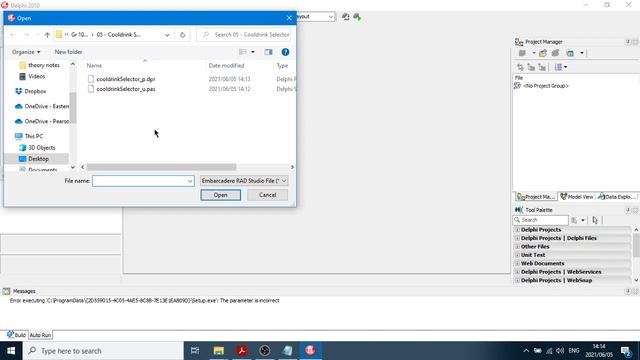Open Adobe Acrobat from the taskbar

pyautogui.click(x=242, y=351)
